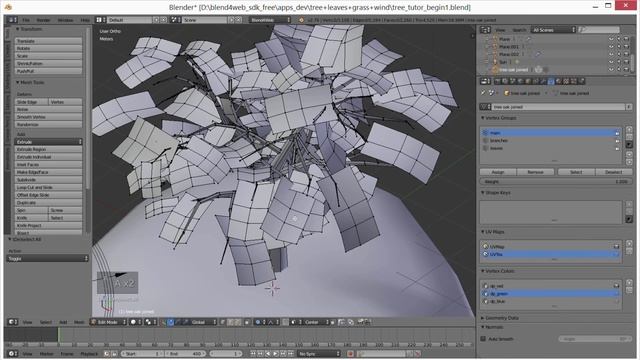Screen dimensions: 640x360
Task: Click the Auto Smooth Angle slider
Action: pyautogui.click(x=594, y=339)
